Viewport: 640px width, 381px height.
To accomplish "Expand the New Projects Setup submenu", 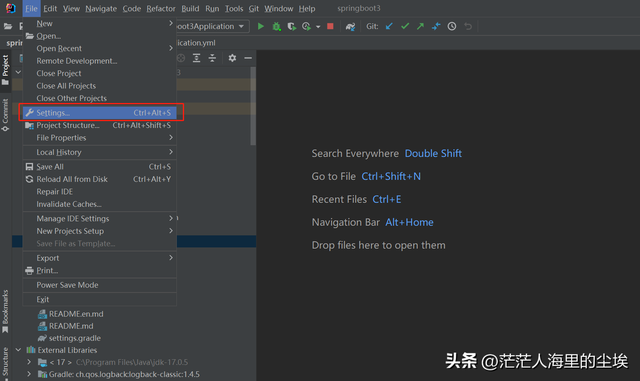I will click(100, 231).
